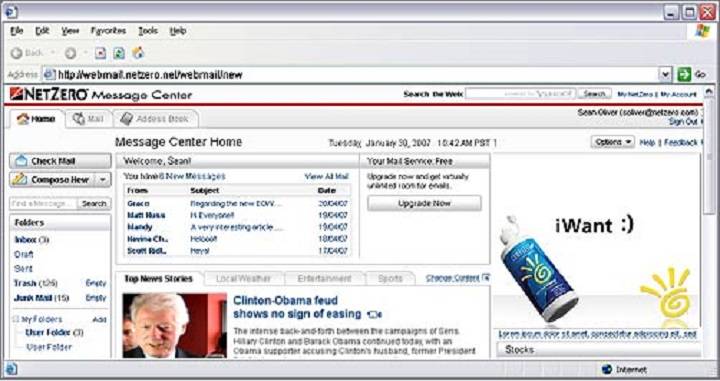The height and width of the screenshot is (381, 720).
Task: Switch to the Mail tab
Action: (x=88, y=119)
